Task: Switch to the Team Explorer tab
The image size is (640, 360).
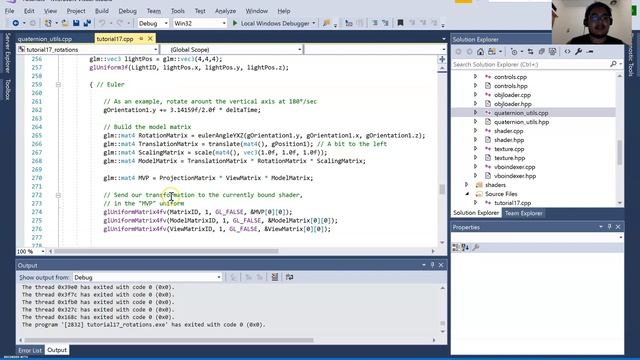Action: tap(523, 213)
